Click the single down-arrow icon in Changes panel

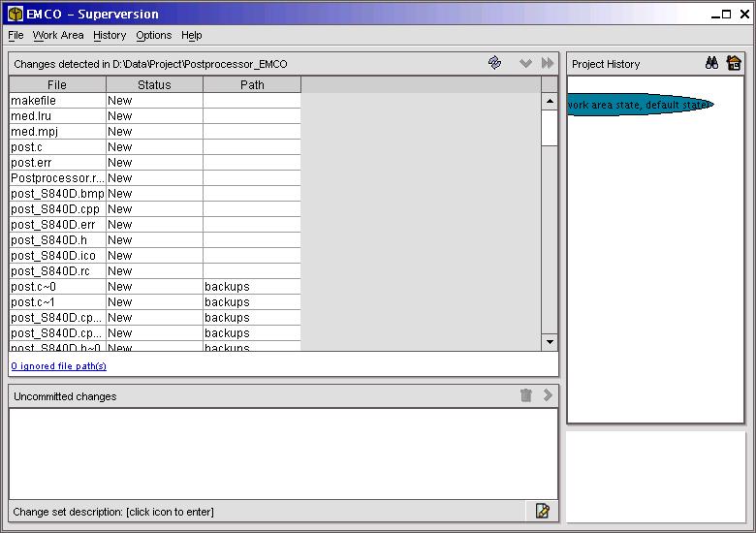(x=525, y=63)
